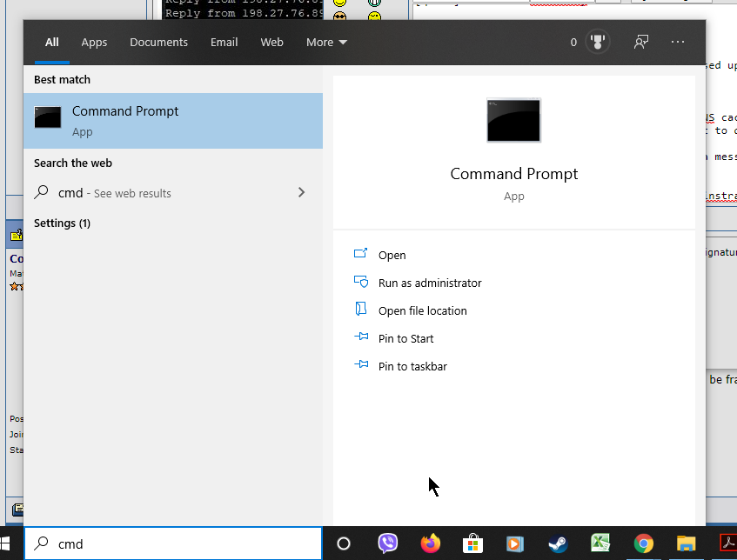Click the Command Prompt icon in Best match

[48, 117]
